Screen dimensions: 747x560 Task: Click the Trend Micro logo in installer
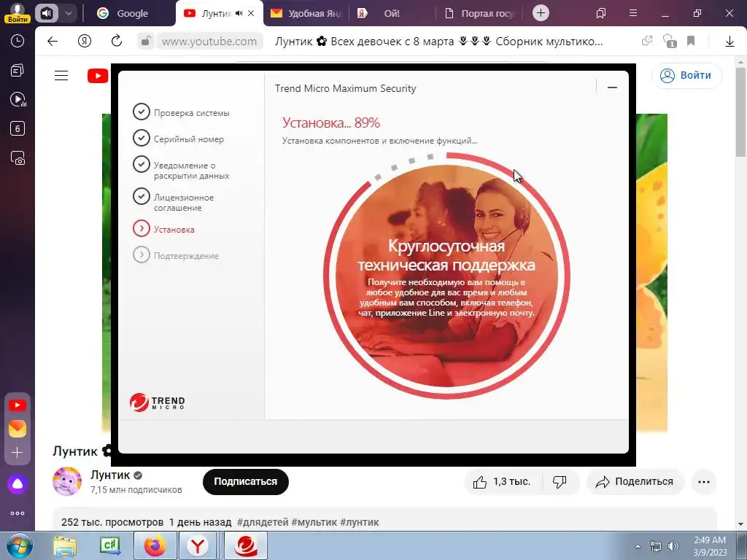(158, 402)
